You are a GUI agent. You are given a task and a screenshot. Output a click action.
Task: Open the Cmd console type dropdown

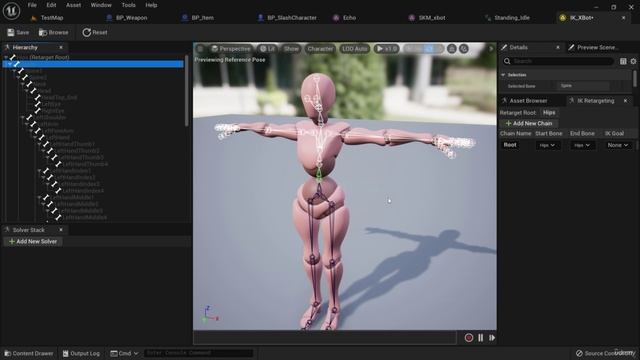(124, 353)
